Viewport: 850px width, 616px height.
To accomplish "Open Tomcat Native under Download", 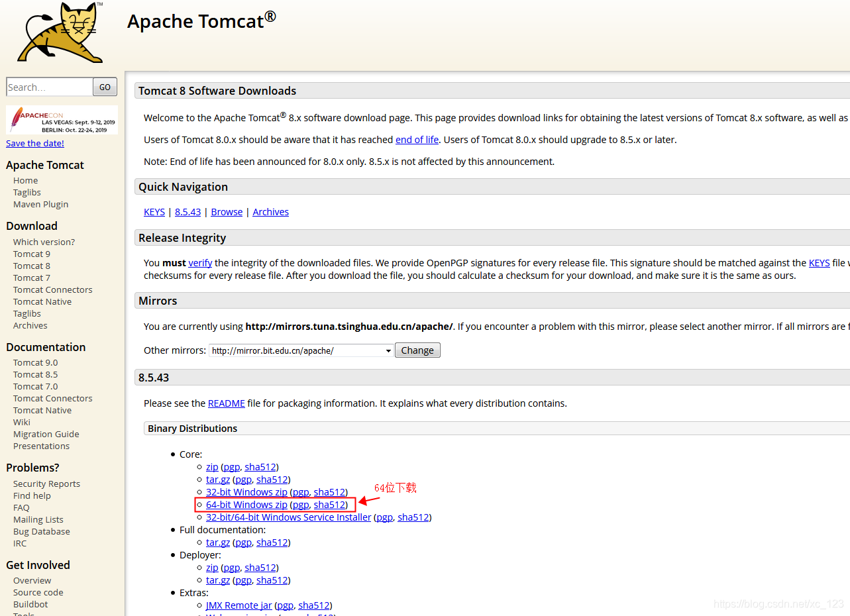I will click(42, 302).
